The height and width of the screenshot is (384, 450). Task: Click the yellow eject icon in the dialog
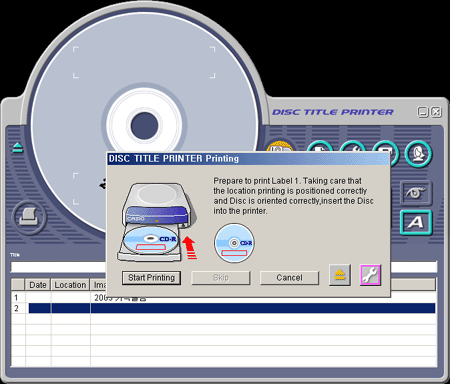point(340,275)
